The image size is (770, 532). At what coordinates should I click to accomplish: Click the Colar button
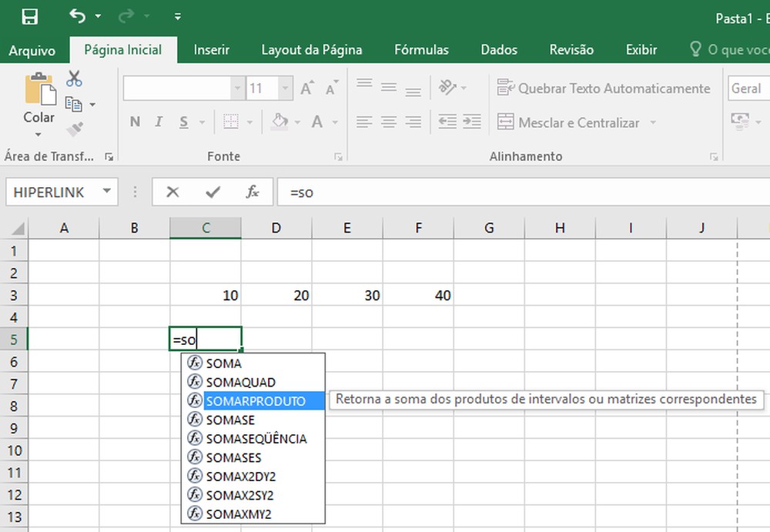tap(38, 100)
